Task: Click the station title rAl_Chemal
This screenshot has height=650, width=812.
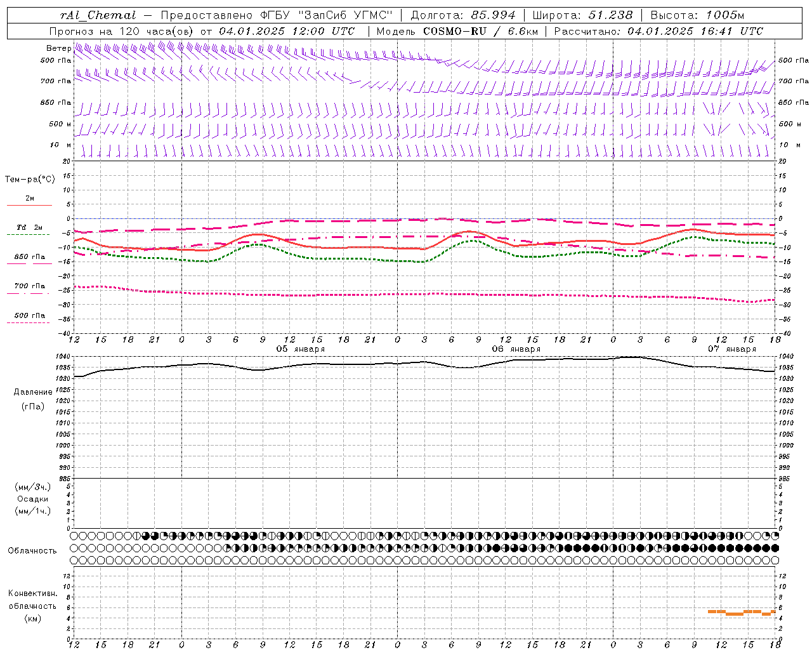Action: coord(98,15)
